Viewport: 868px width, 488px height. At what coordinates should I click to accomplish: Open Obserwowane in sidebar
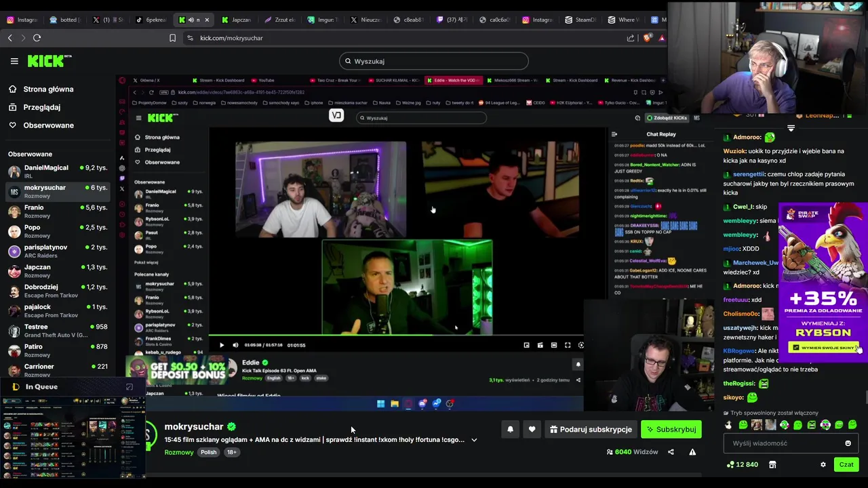pos(49,125)
